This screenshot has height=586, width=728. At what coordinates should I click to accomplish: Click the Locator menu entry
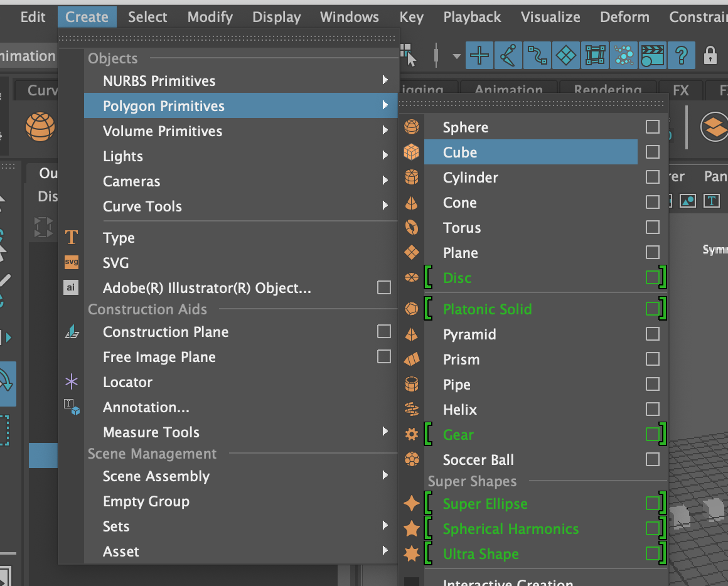pyautogui.click(x=127, y=382)
